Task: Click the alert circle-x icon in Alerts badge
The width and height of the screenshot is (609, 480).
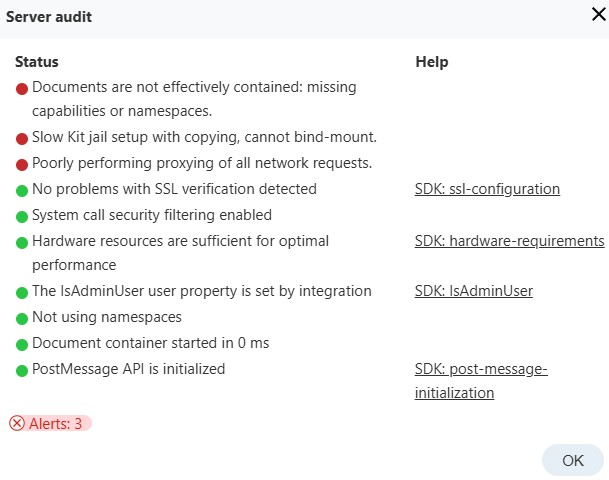Action: click(17, 423)
